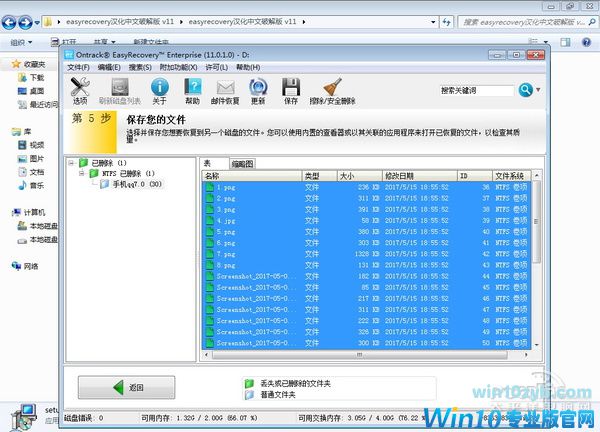Image resolution: width=600 pixels, height=432 pixels.
Task: Sort by the 名称 column header
Action: tap(252, 176)
